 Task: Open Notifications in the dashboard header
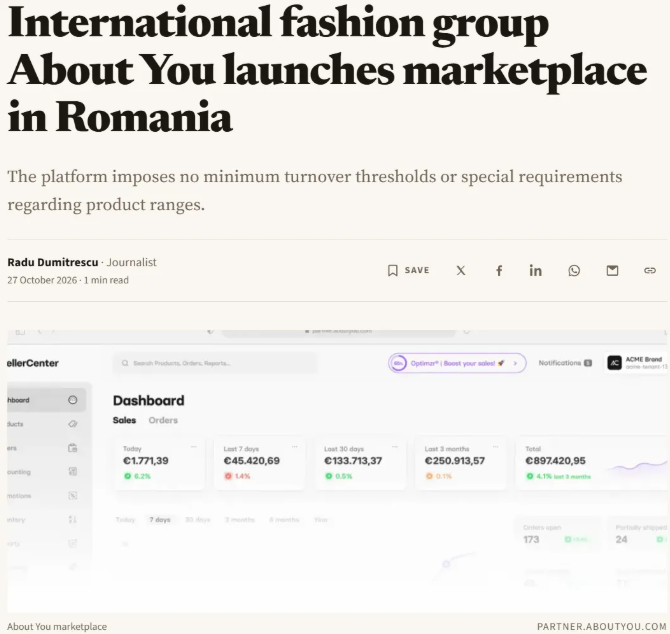tap(565, 363)
